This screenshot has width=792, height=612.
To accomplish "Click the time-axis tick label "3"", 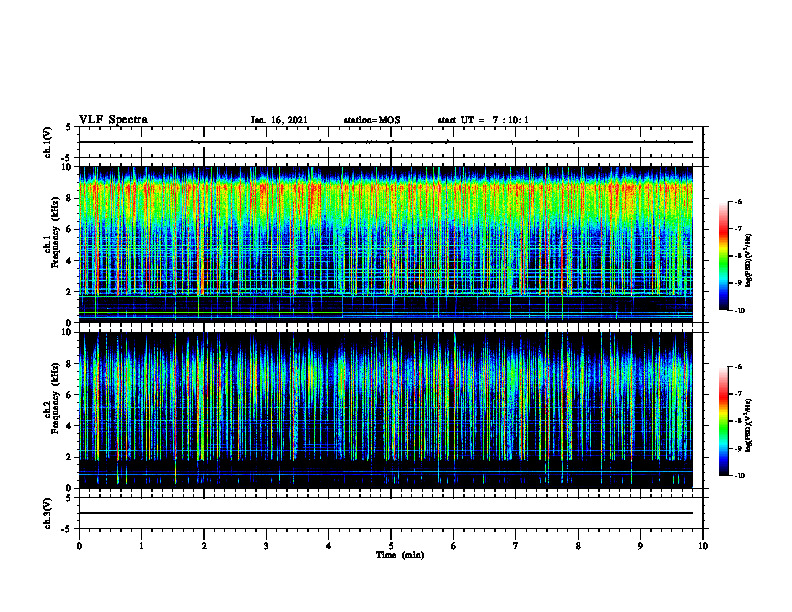I will click(266, 546).
